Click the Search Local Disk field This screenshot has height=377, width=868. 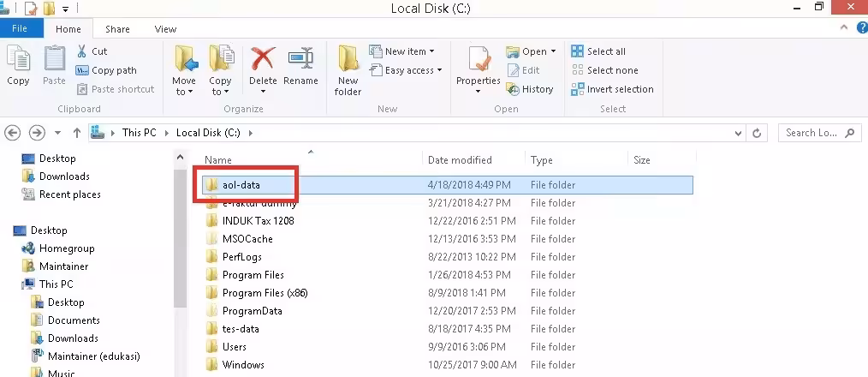[820, 133]
